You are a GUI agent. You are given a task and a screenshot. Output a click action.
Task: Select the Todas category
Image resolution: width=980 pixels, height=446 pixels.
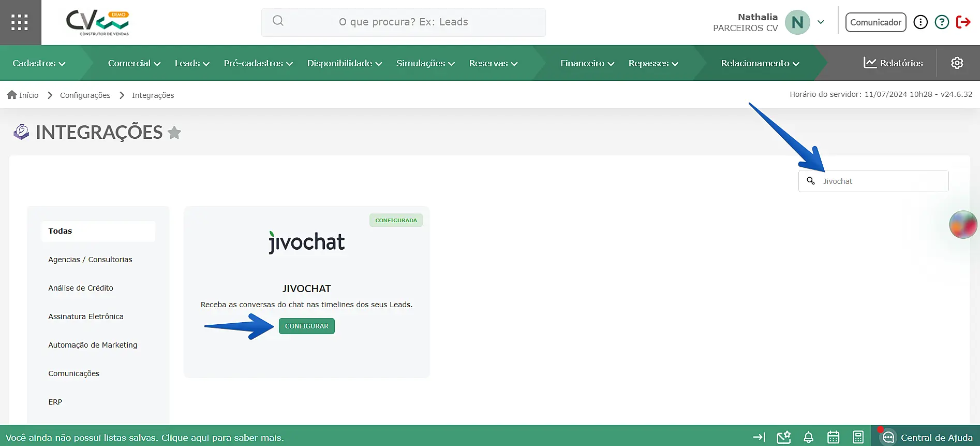[98, 231]
